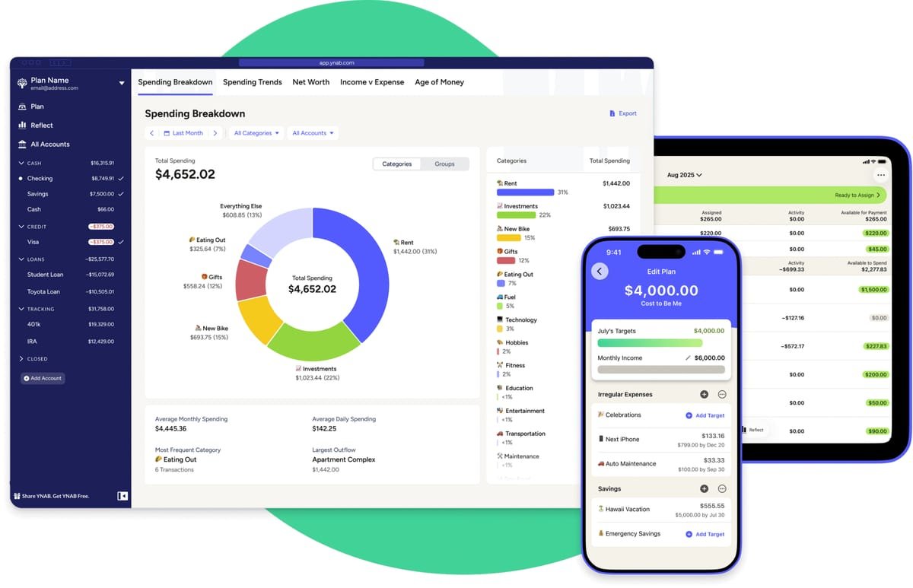
Task: Open the Spending Trends tab
Action: (253, 82)
